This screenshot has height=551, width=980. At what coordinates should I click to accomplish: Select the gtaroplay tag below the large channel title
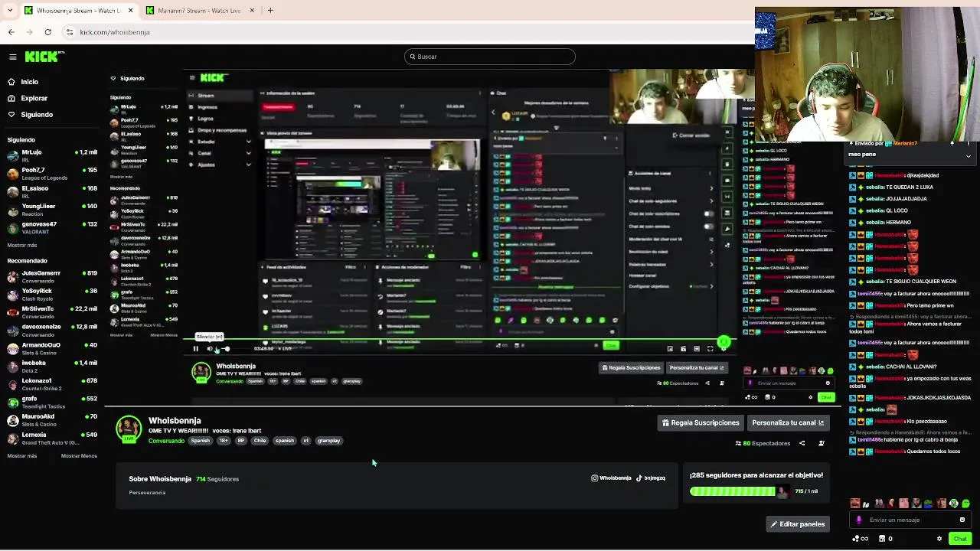(x=328, y=441)
